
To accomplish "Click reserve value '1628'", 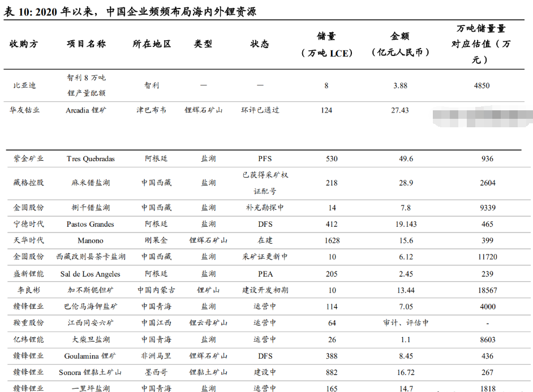I will pyautogui.click(x=332, y=240).
